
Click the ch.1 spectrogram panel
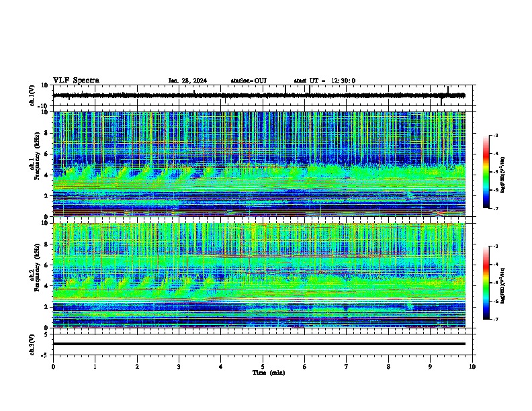259,164
